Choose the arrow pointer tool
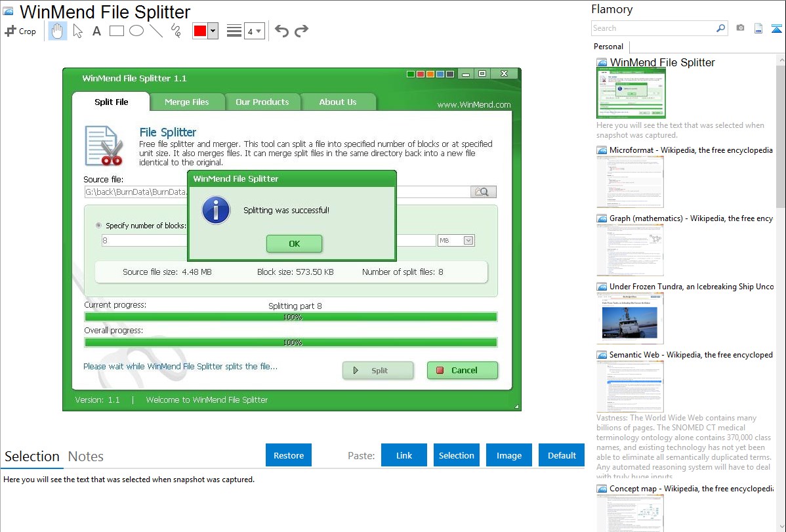This screenshot has height=532, width=786. point(77,31)
